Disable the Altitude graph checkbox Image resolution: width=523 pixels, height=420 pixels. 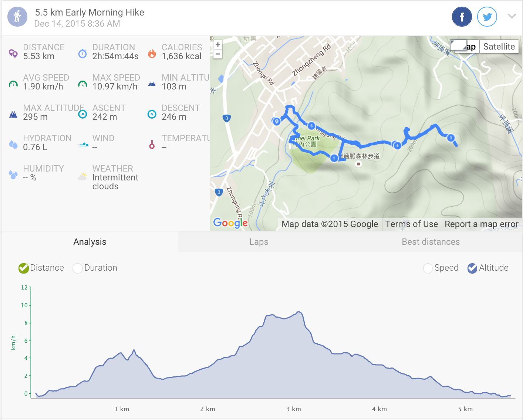pyautogui.click(x=472, y=268)
